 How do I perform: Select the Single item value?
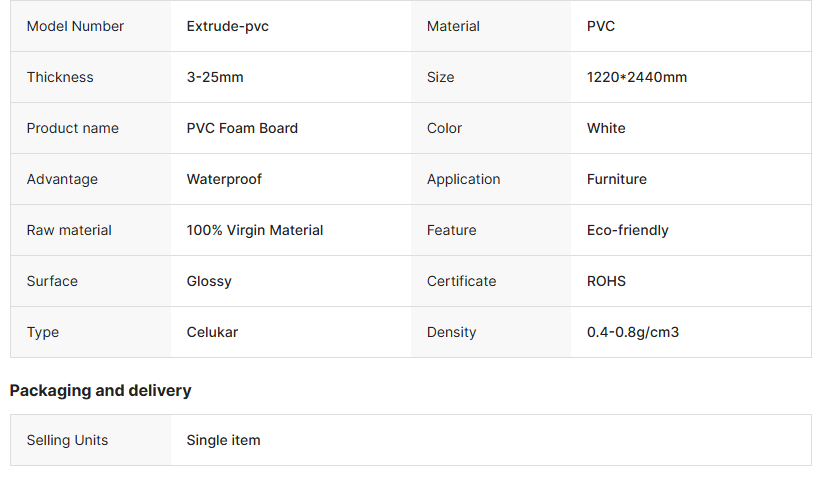point(223,440)
